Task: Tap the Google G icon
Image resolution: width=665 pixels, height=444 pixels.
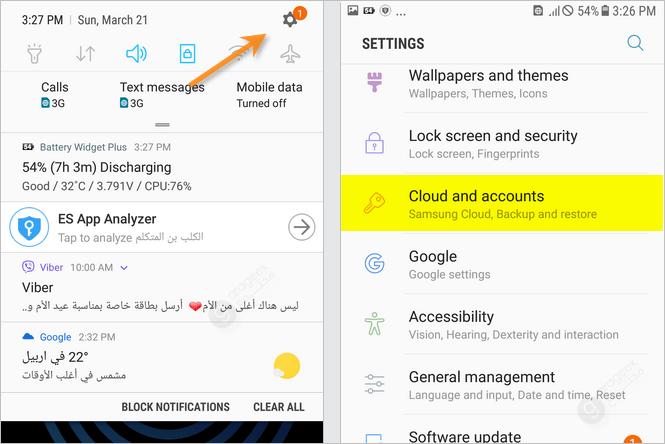Action: click(x=374, y=263)
